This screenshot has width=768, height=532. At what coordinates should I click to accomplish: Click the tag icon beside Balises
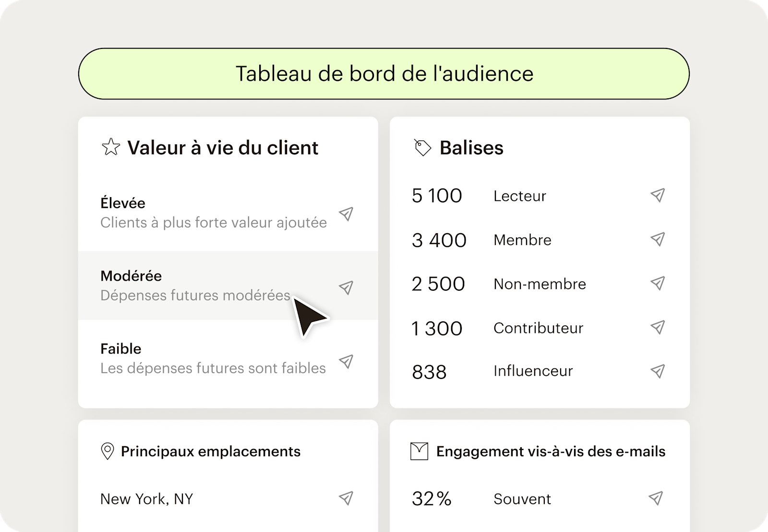pos(422,148)
